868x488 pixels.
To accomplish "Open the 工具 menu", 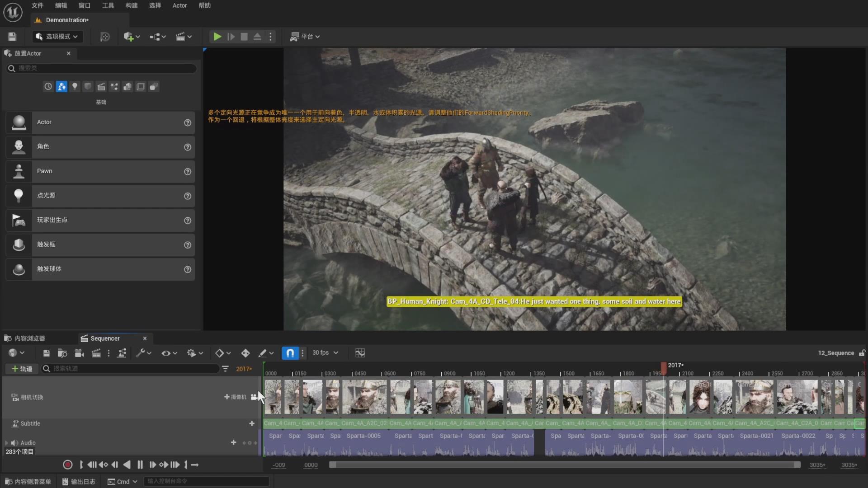I will pos(108,5).
